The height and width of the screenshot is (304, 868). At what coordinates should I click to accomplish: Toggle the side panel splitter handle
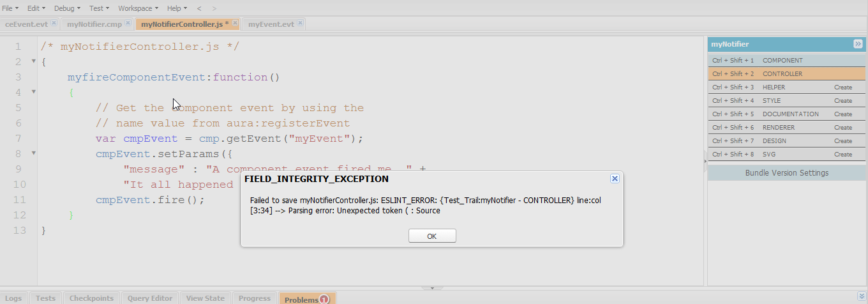[705, 161]
